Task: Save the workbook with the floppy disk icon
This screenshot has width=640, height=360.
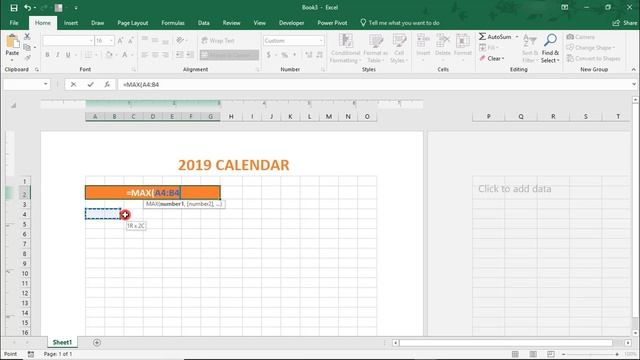Action: coord(14,8)
